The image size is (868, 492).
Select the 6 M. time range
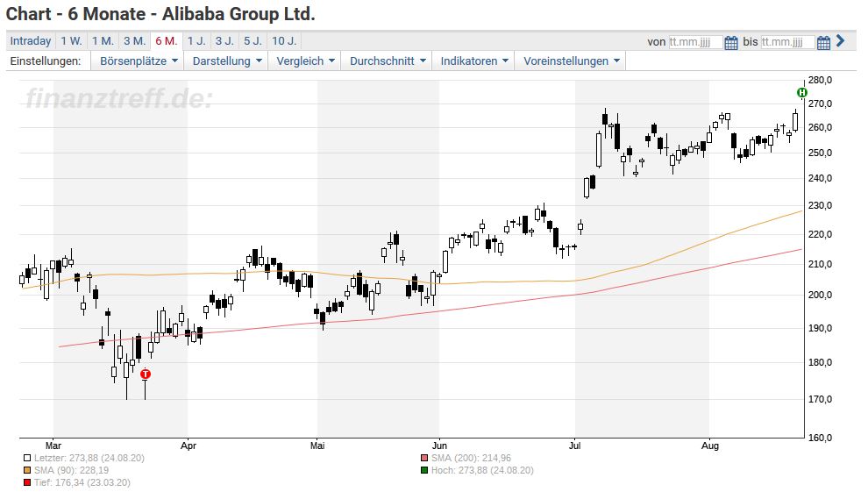(x=166, y=41)
